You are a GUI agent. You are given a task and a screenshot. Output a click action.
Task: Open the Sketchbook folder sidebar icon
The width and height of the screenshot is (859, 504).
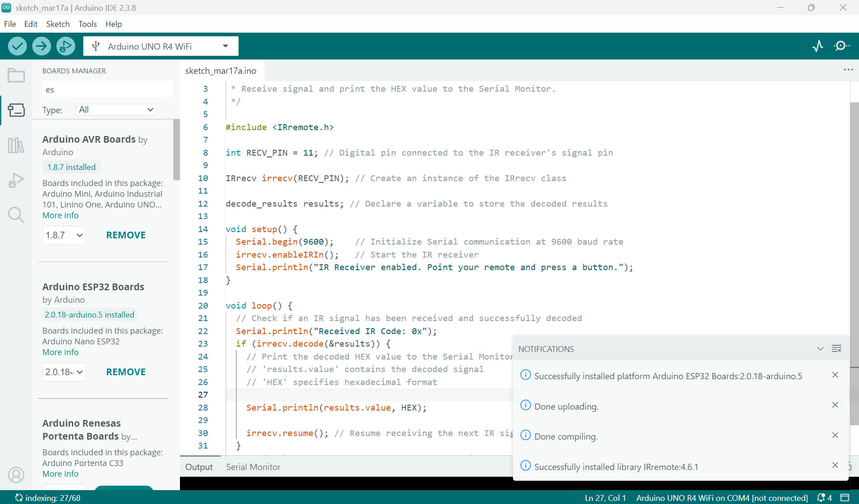tap(16, 75)
